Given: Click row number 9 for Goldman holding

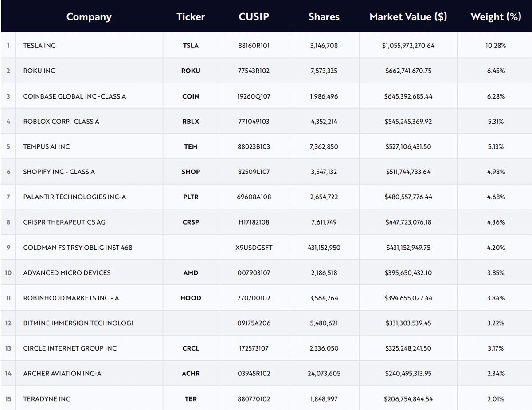Looking at the screenshot, I should click(8, 247).
